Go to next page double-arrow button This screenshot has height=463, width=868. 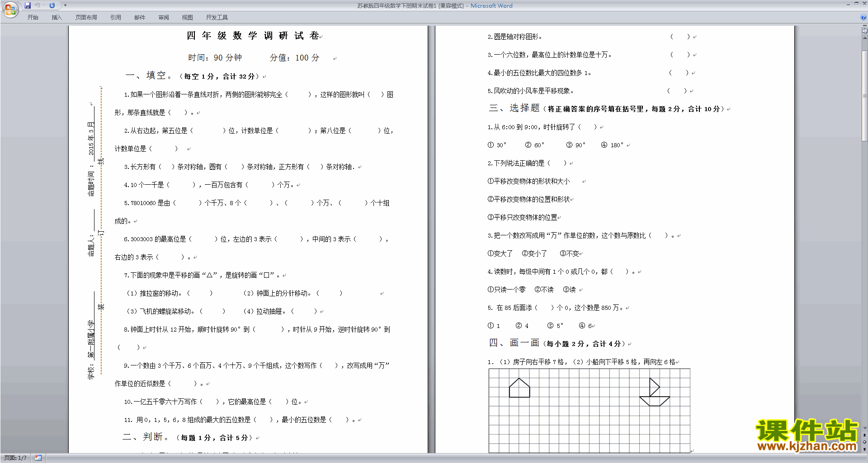click(x=864, y=449)
